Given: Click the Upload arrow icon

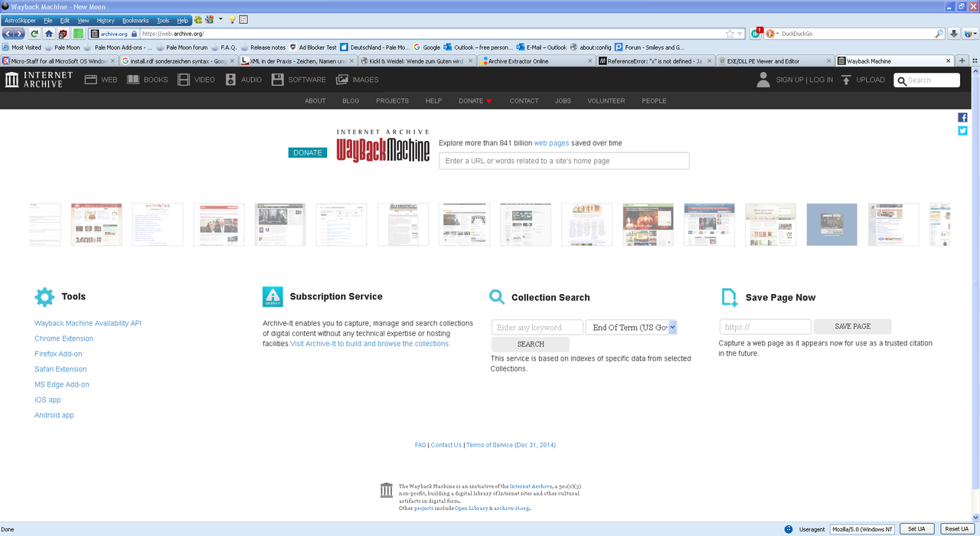Looking at the screenshot, I should (x=846, y=80).
